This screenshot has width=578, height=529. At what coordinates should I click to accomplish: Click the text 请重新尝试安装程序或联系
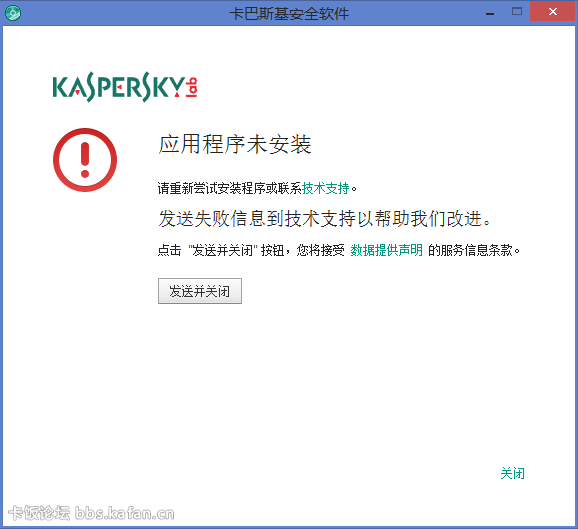tap(230, 188)
